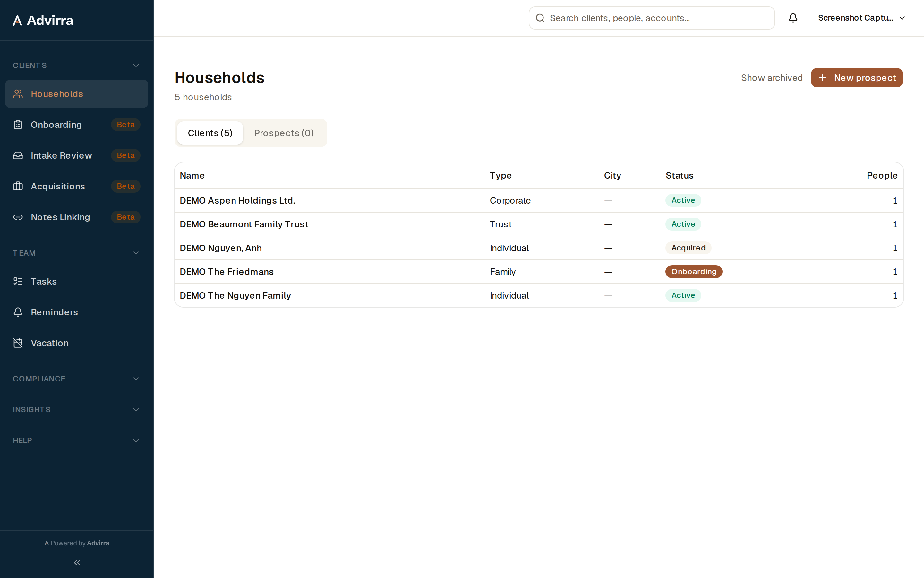Click the Notes Linking chain icon

(x=18, y=217)
